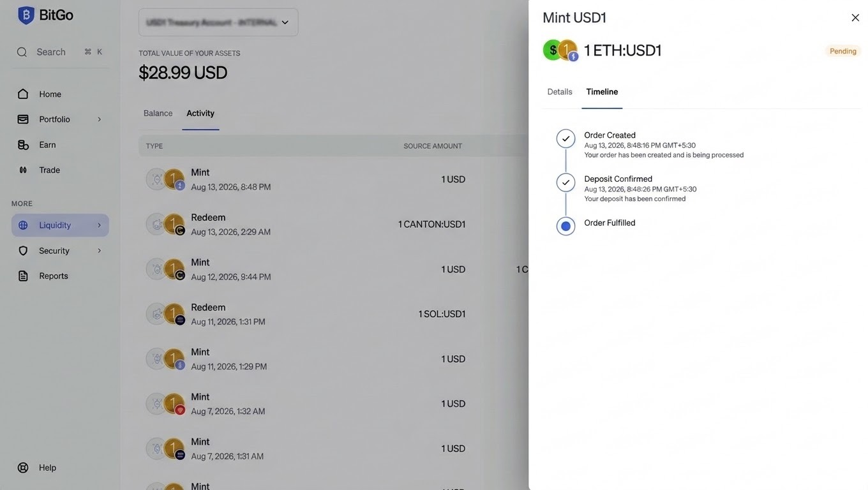Select the Timeline tab in panel
The width and height of the screenshot is (868, 490).
(x=602, y=92)
